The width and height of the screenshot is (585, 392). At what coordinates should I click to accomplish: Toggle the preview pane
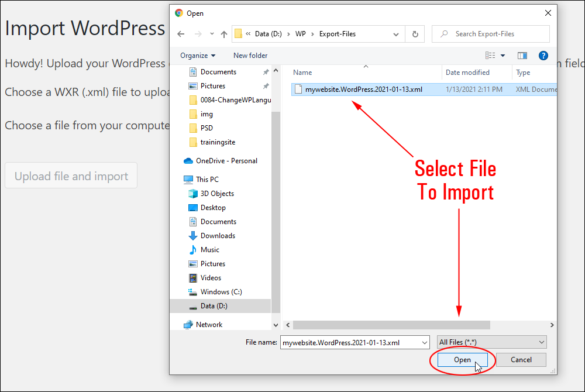coord(522,56)
